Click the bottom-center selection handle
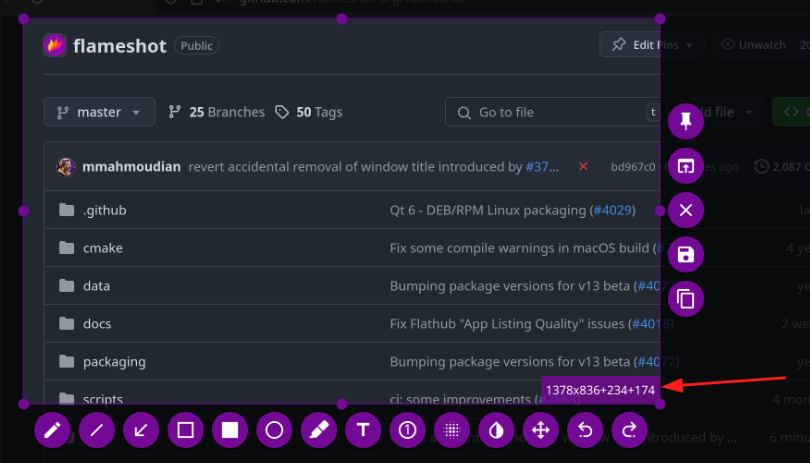The height and width of the screenshot is (463, 810). (342, 404)
